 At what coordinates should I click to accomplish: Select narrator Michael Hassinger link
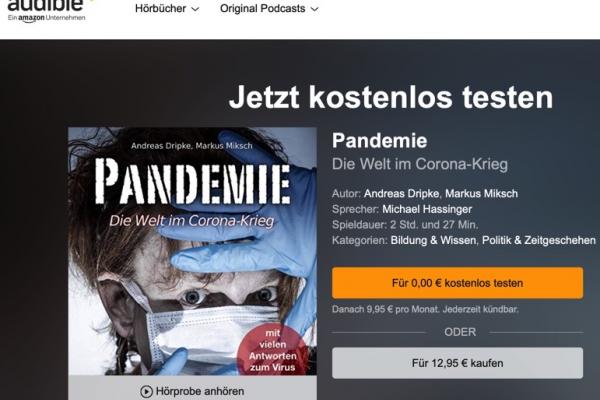[427, 209]
